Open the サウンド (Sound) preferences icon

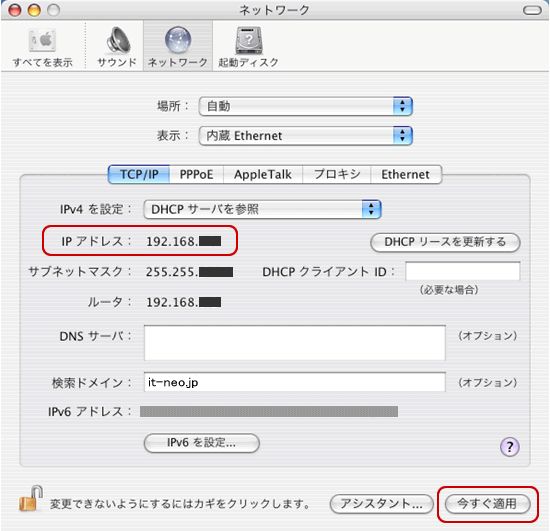click(x=118, y=40)
